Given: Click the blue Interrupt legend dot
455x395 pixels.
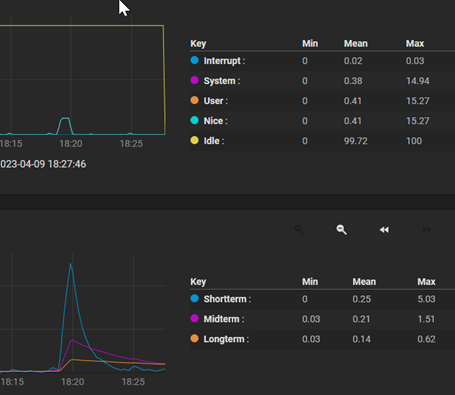Looking at the screenshot, I should (194, 60).
